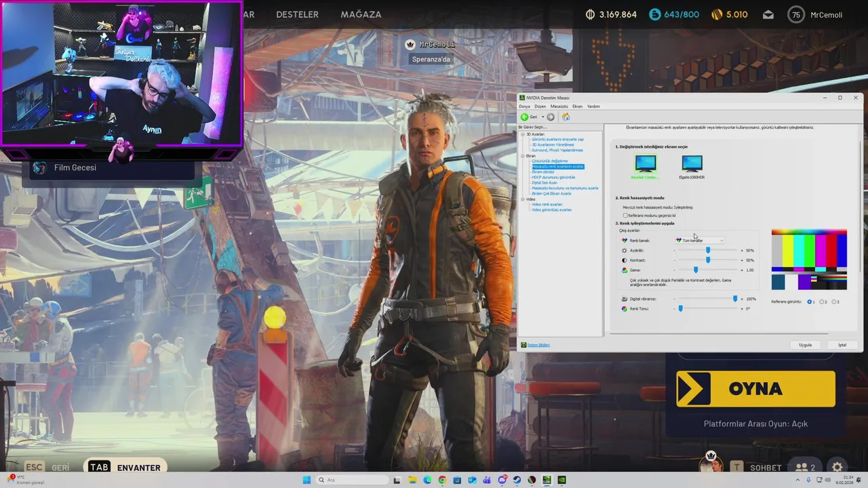Select Referans görüntü option 2
The width and height of the screenshot is (868, 488).
(x=823, y=302)
